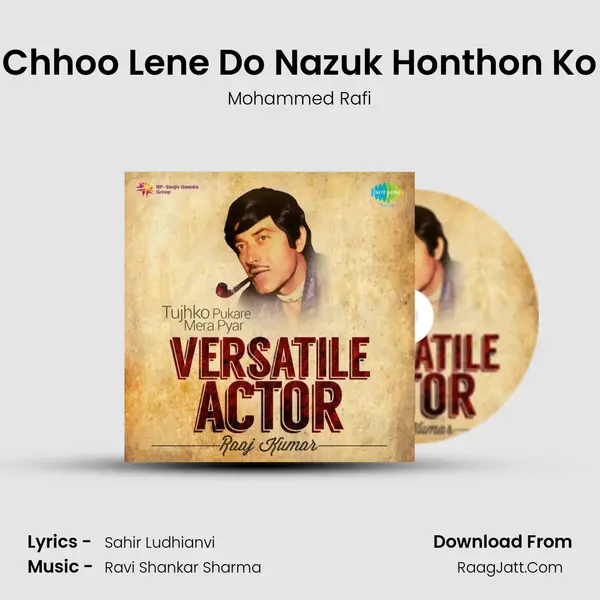Image resolution: width=600 pixels, height=600 pixels.
Task: Click the ACTOR text on album cover
Action: click(269, 408)
